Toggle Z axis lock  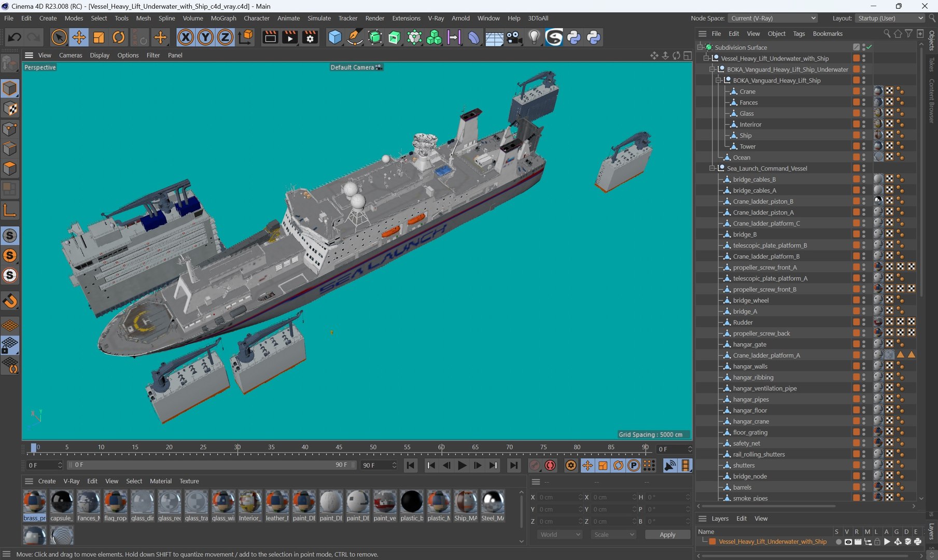(225, 37)
